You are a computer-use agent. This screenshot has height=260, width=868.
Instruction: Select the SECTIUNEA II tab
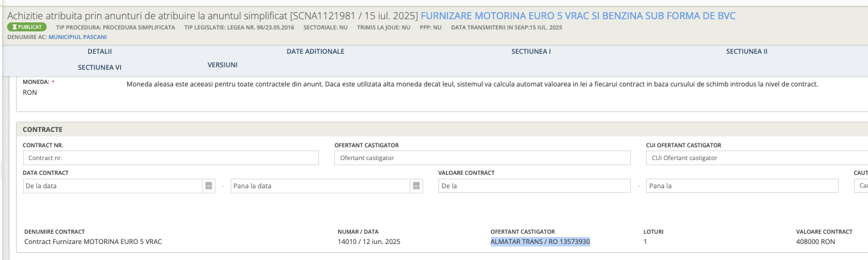746,51
